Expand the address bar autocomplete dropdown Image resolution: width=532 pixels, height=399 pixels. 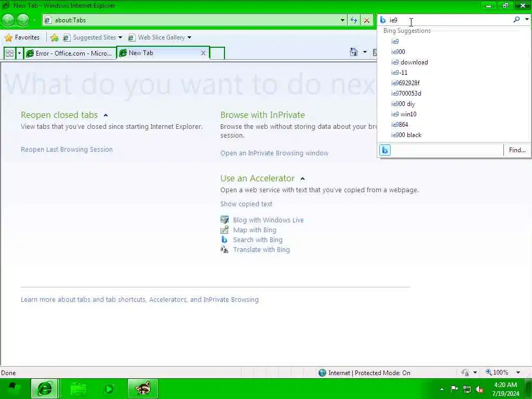point(342,20)
